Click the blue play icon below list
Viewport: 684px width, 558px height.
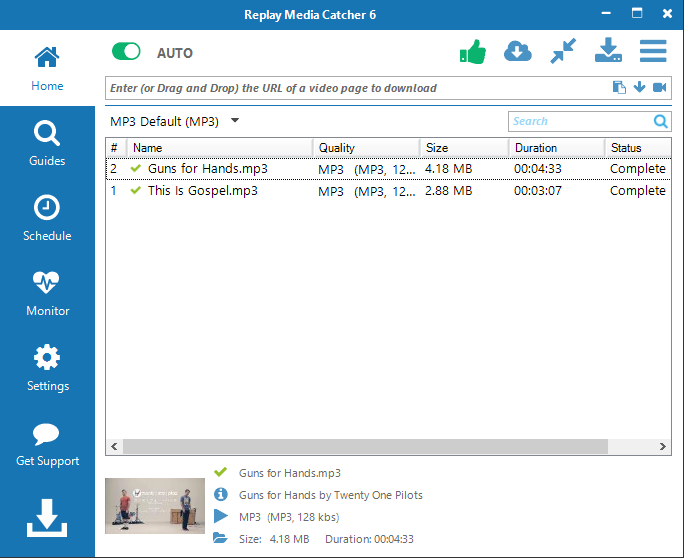click(220, 516)
